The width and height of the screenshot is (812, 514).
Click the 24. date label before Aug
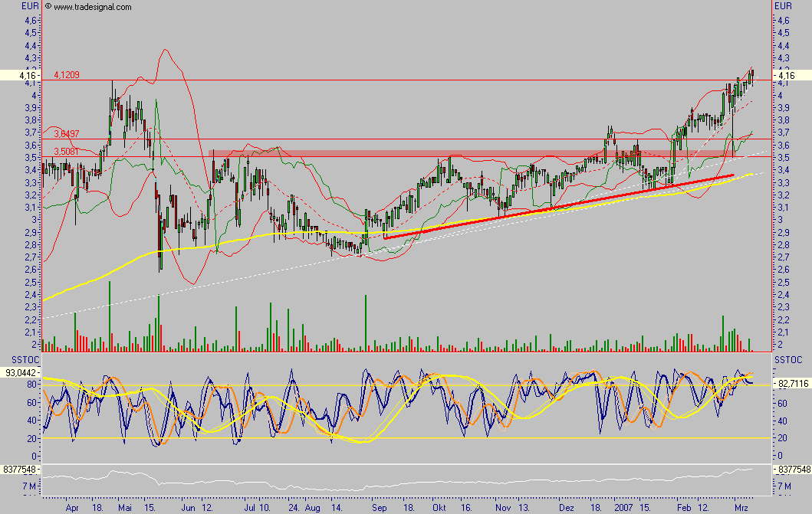[294, 508]
